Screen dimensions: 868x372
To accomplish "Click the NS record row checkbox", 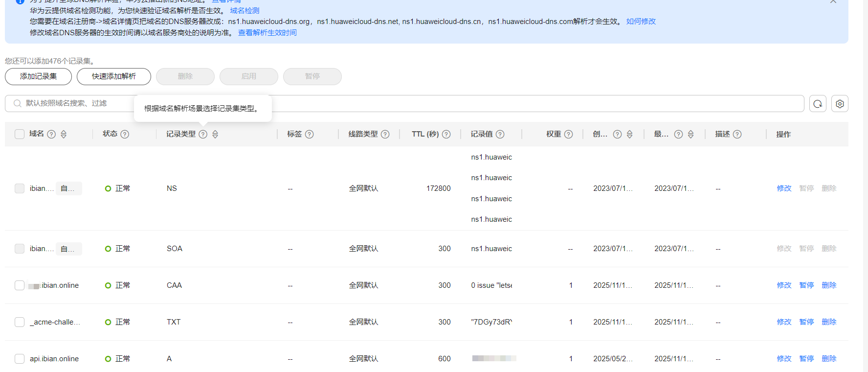I will (20, 188).
